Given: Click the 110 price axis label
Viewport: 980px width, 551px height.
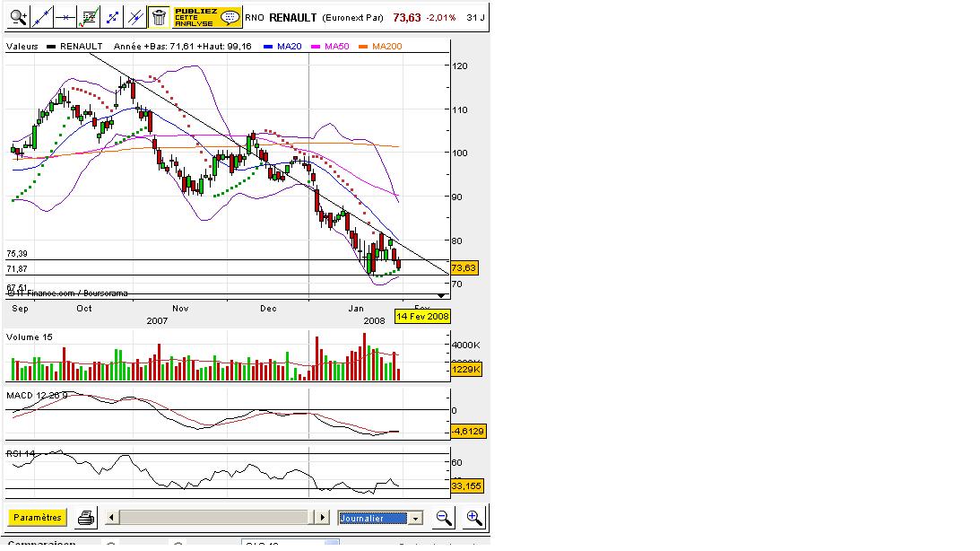Looking at the screenshot, I should click(460, 109).
